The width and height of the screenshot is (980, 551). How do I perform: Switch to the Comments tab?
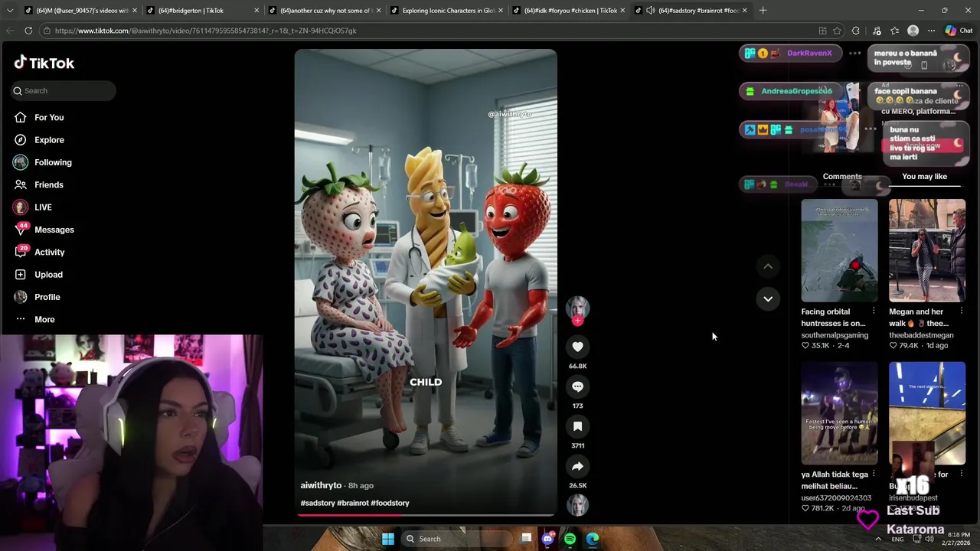tap(842, 177)
